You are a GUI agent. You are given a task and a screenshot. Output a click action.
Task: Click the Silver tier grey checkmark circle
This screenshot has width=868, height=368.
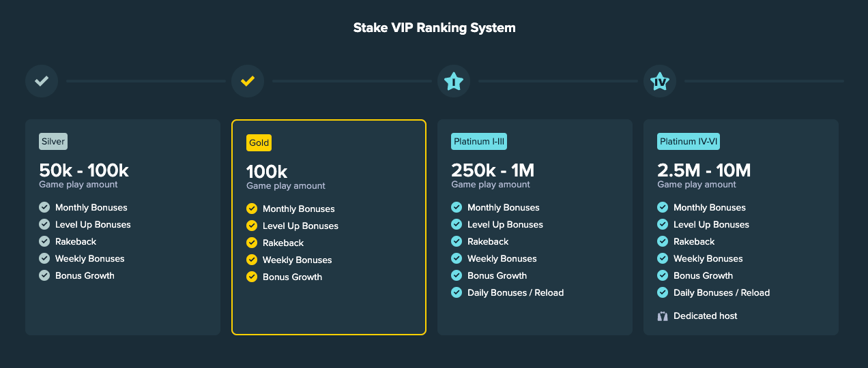click(42, 81)
